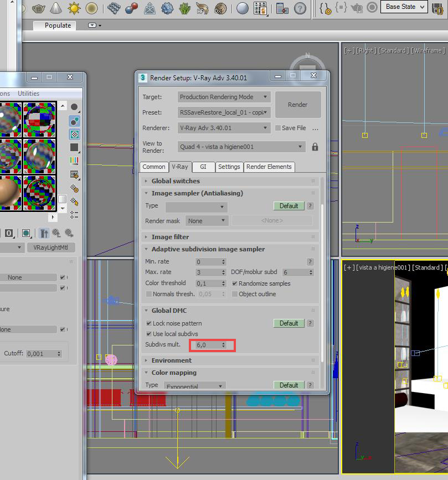
Task: Expand the Global switches rollout
Action: (176, 181)
